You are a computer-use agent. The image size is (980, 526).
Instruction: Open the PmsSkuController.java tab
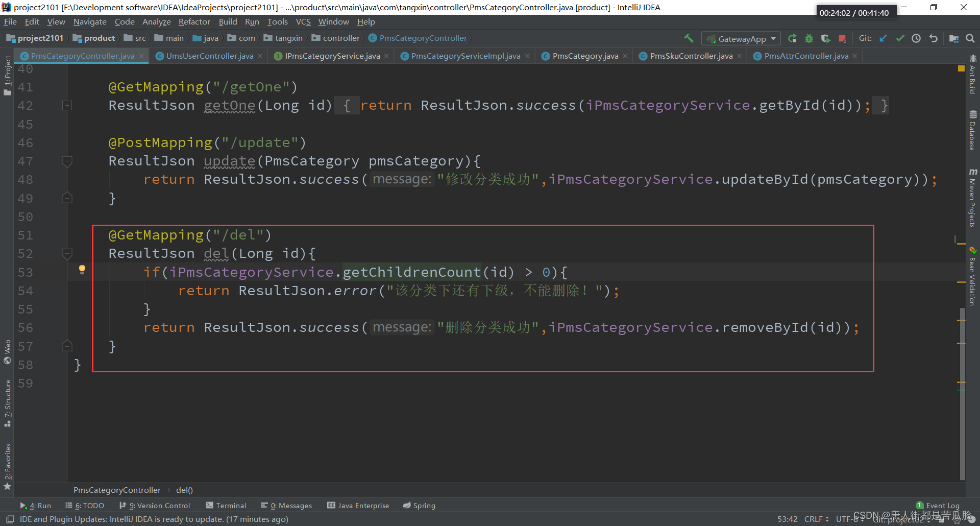[691, 56]
